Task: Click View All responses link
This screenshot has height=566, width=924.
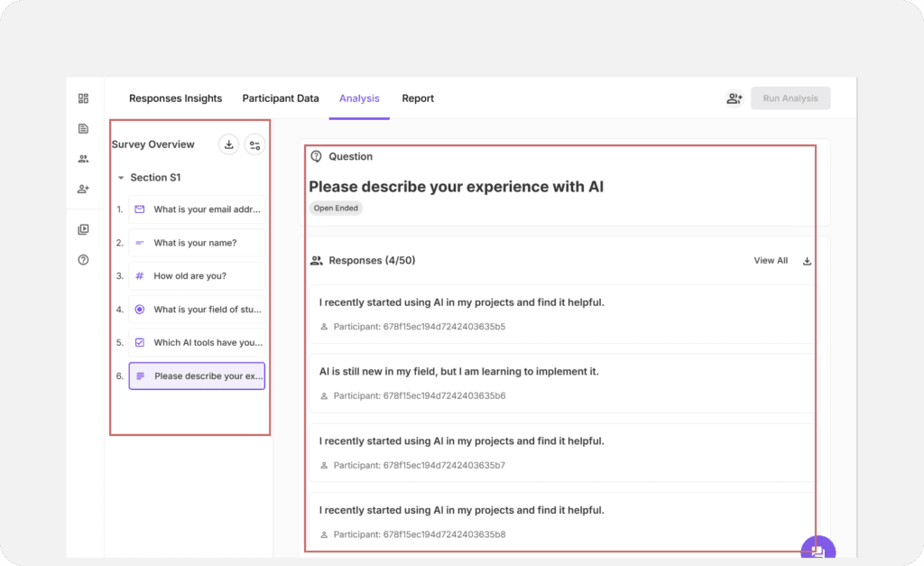Action: pyautogui.click(x=771, y=261)
